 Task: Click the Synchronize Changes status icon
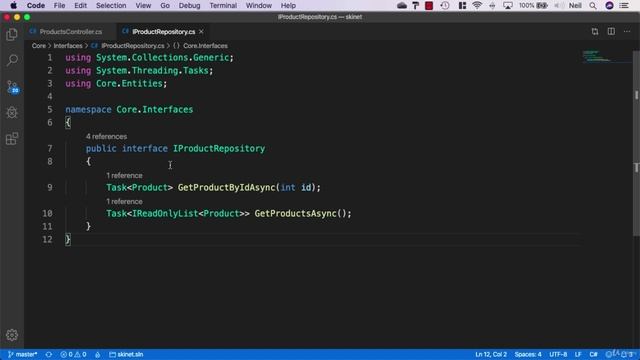(x=49, y=354)
